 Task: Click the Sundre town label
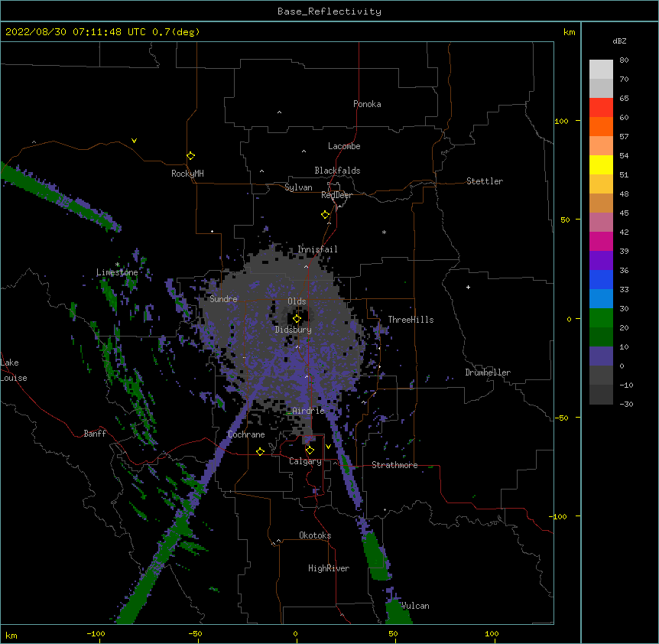[223, 299]
